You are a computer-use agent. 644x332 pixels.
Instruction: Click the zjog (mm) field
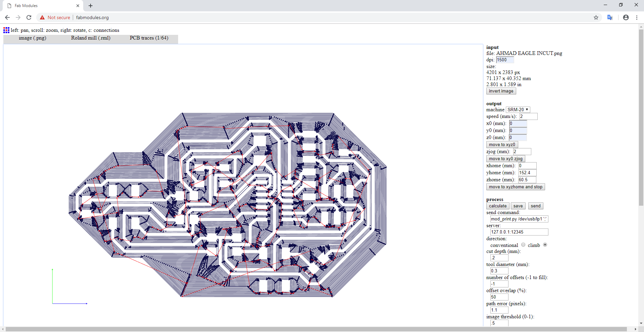[522, 152]
